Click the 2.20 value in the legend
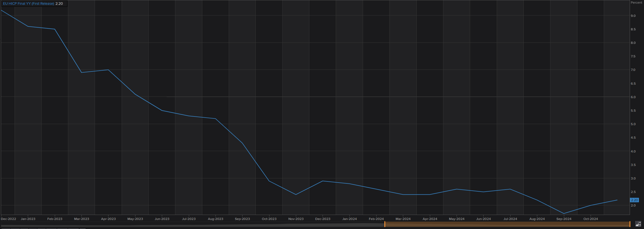 tap(59, 4)
